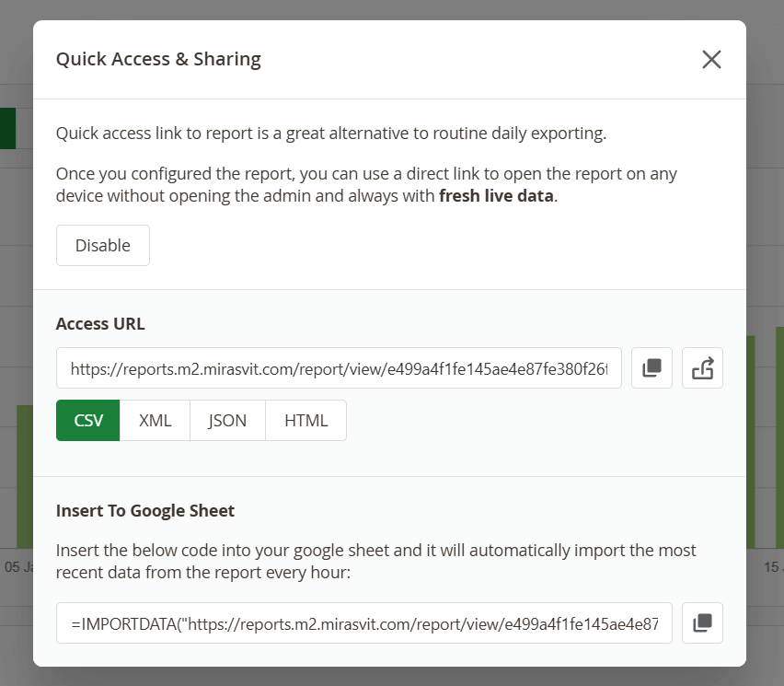Open the report link in a new tab

[702, 366]
